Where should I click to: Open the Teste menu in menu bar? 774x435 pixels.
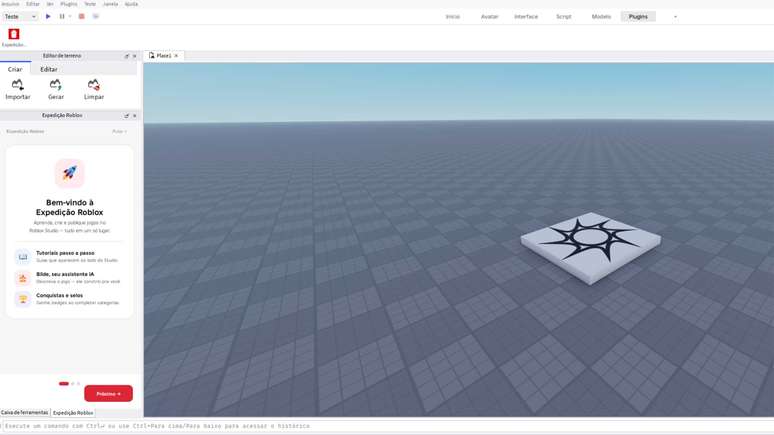[90, 4]
